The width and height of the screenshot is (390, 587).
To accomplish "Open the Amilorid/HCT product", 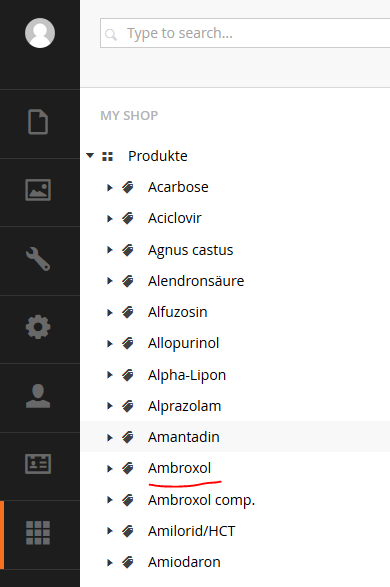I will point(191,531).
